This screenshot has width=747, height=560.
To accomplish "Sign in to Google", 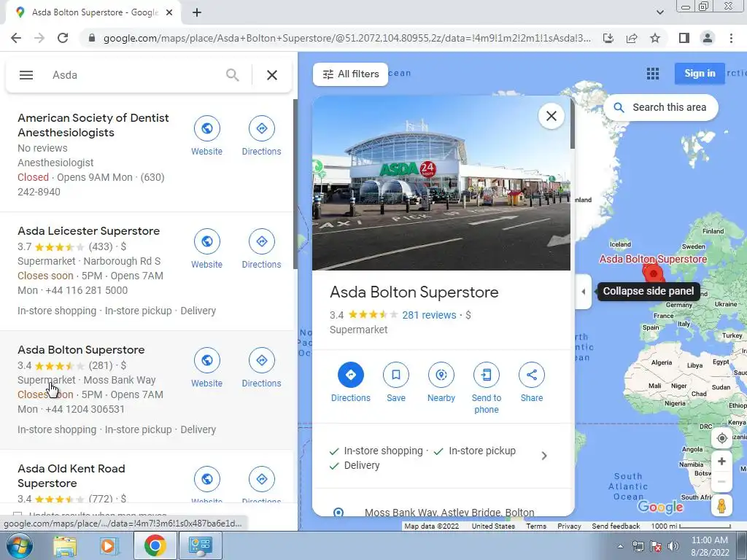I will (x=700, y=74).
